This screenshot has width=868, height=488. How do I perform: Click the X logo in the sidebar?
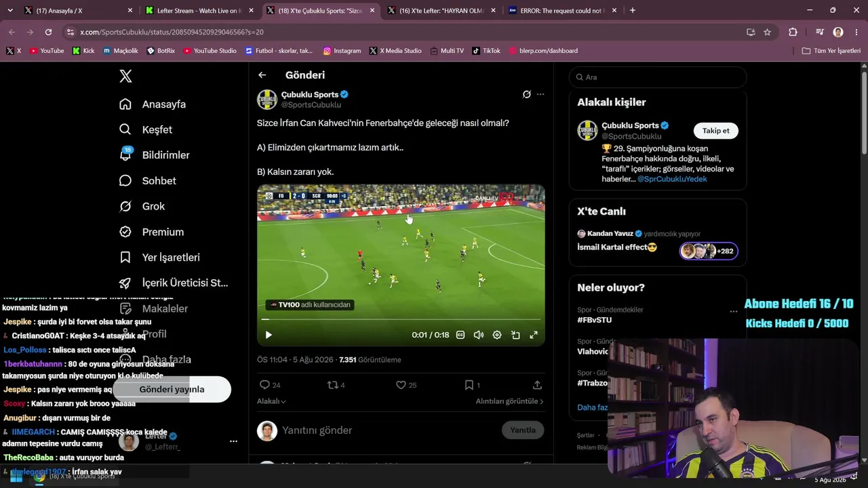(125, 76)
